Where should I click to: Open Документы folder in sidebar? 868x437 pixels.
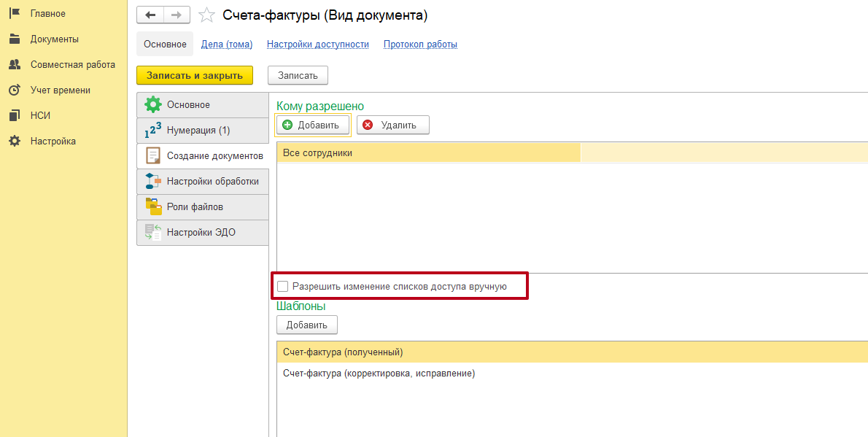coord(54,39)
